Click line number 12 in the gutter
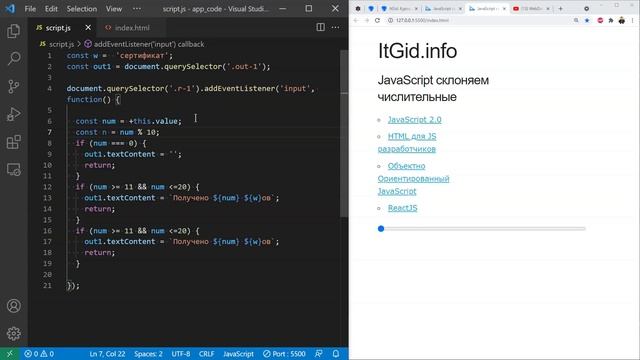This screenshot has width=640, height=360. point(47,187)
